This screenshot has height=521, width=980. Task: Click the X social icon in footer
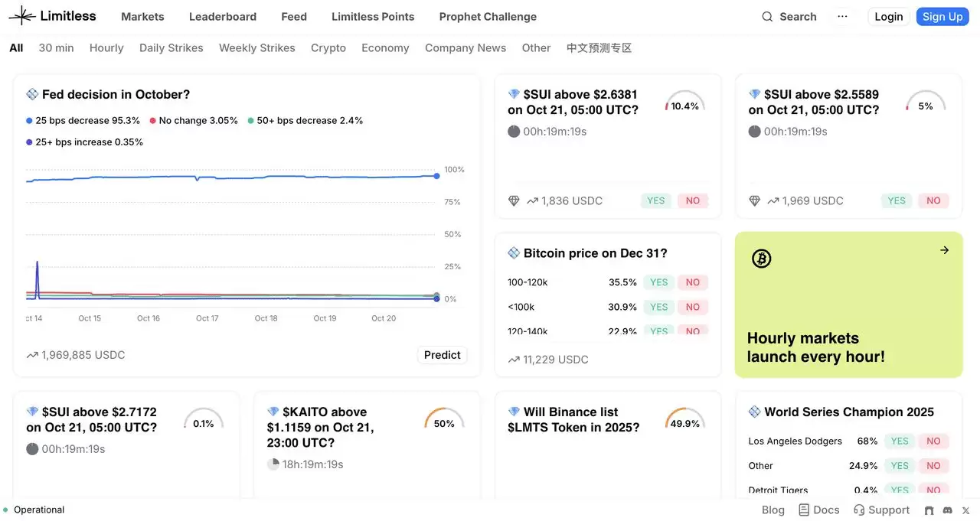pos(965,510)
